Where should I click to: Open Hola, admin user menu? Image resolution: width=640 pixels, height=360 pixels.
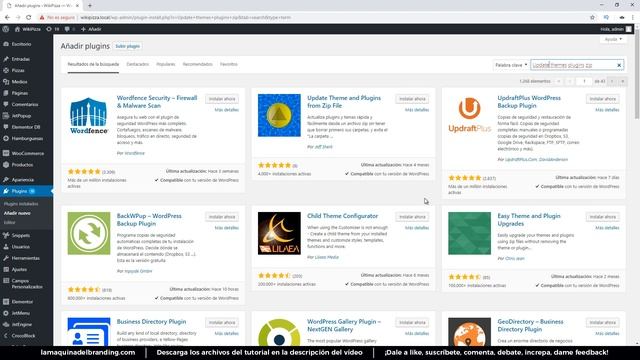tap(616, 29)
